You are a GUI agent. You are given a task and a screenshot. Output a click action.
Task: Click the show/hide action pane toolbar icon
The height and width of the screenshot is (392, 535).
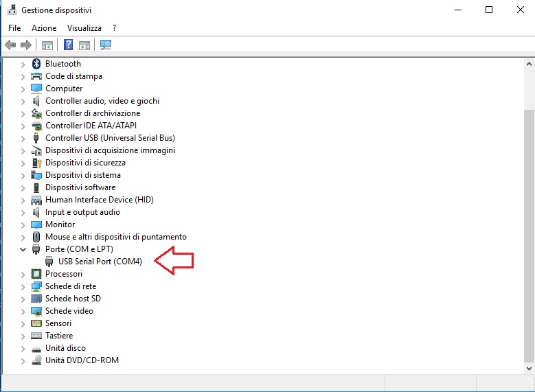[84, 45]
